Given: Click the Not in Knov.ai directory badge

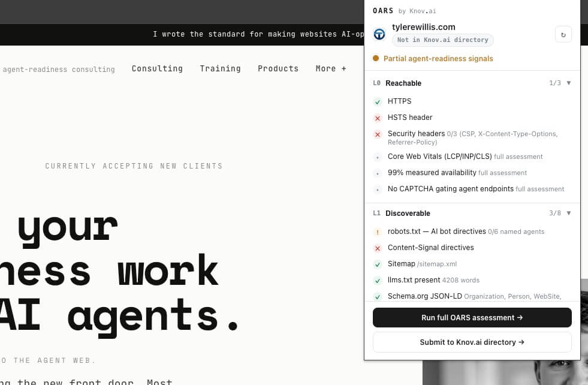Looking at the screenshot, I should [x=442, y=40].
